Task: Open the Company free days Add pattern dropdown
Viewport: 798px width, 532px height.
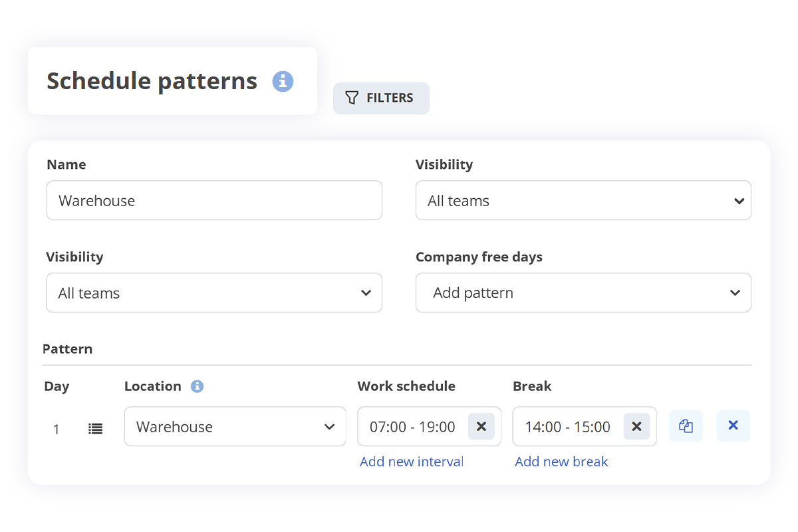Action: (x=583, y=293)
